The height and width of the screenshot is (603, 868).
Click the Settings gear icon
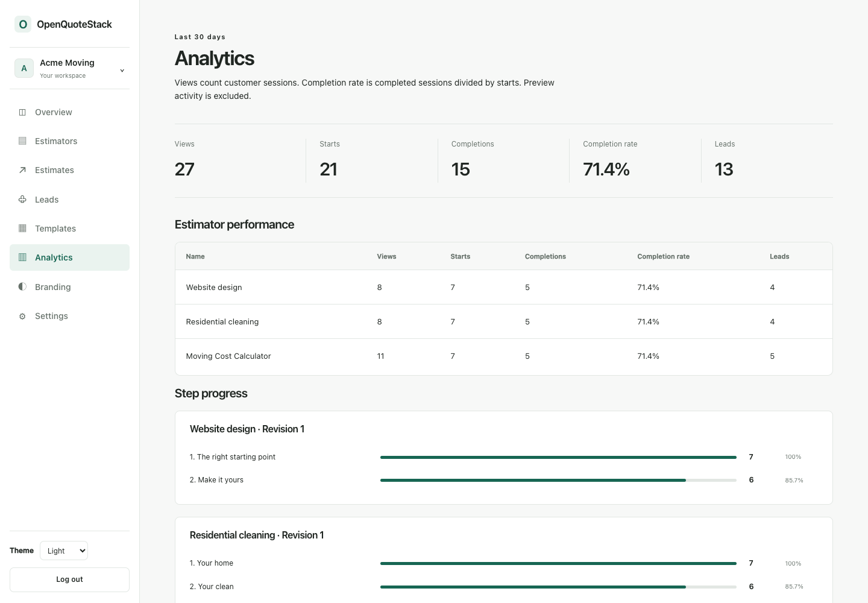[x=22, y=316]
